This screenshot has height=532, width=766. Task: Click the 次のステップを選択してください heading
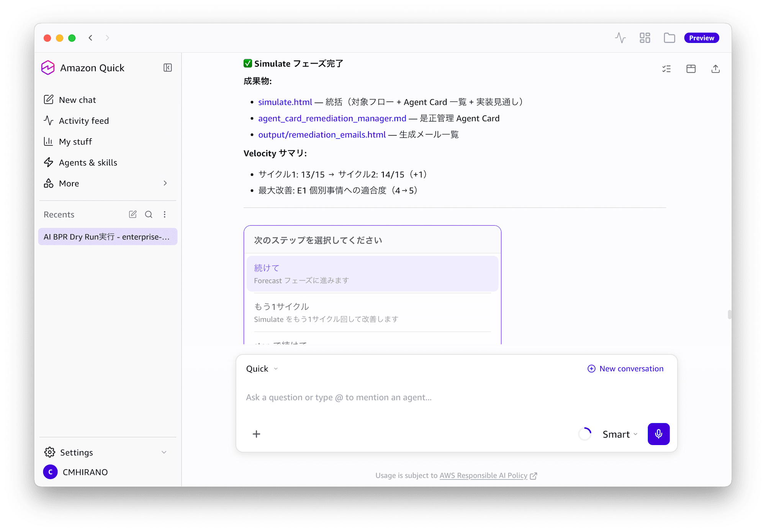(318, 240)
